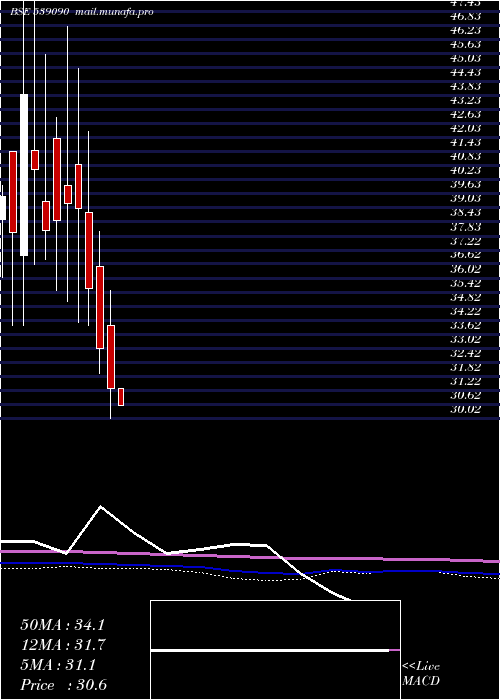Screen dimensions: 500x700
Task: Click the 30.02 bottom axis label
Action: click(466, 409)
